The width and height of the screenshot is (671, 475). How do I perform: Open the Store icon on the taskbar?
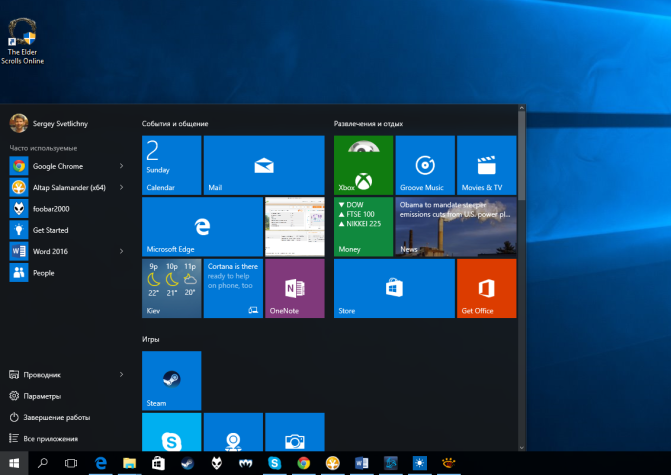click(158, 463)
